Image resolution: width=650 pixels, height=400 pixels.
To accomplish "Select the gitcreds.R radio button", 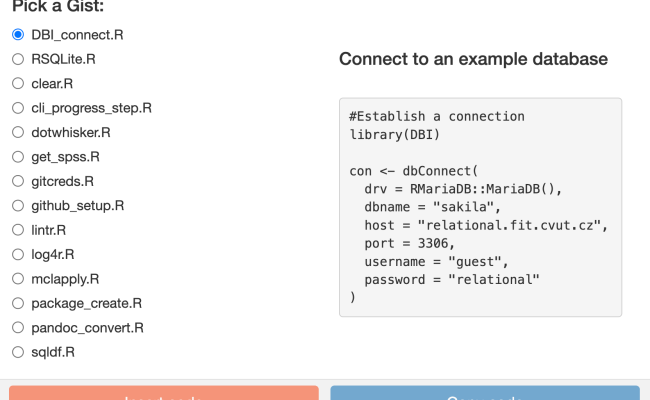I will tap(18, 181).
